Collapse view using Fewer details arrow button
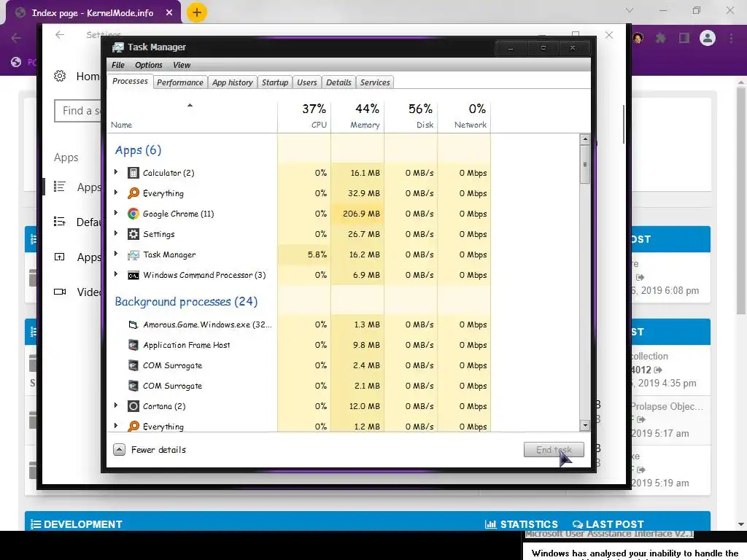 point(119,449)
